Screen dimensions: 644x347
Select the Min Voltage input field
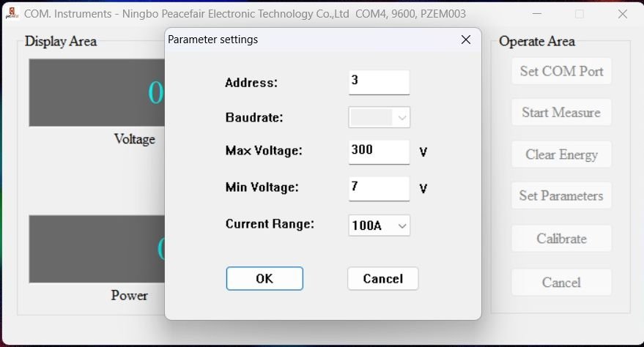[x=379, y=188]
